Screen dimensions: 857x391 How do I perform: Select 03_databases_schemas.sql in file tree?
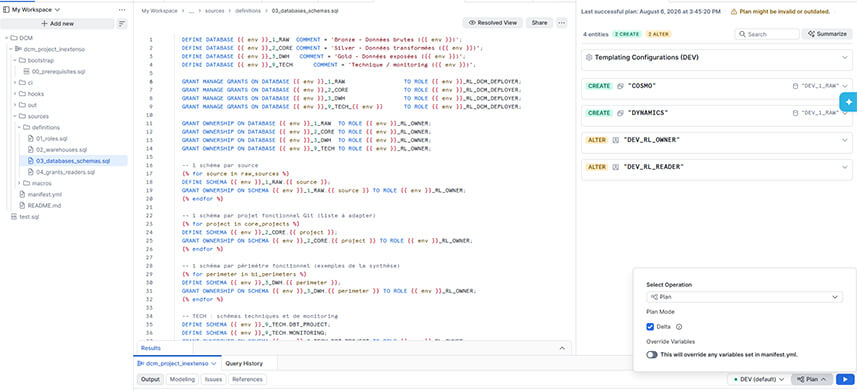[73, 161]
